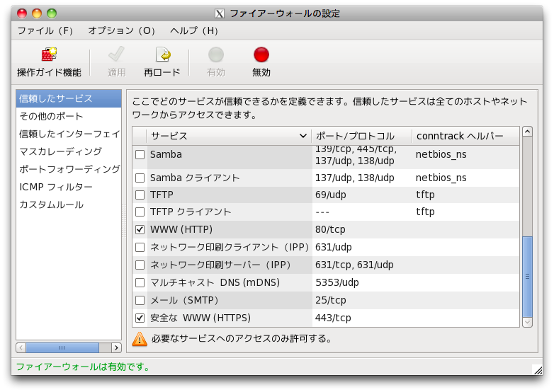This screenshot has width=554, height=392.
Task: Click the service list scroll-up arrow
Action: 527,132
